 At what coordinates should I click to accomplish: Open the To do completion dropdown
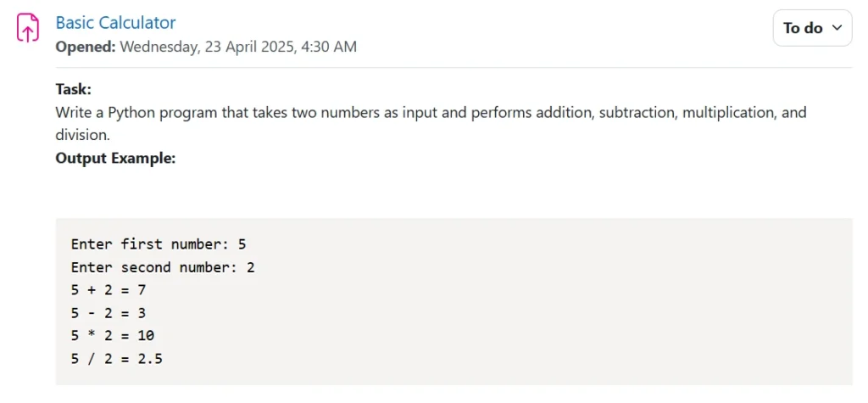tap(812, 28)
